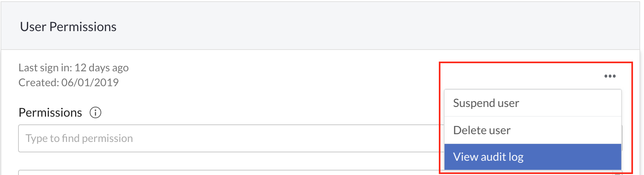The width and height of the screenshot is (644, 175).
Task: Click the User Permissions header bar
Action: click(x=320, y=26)
